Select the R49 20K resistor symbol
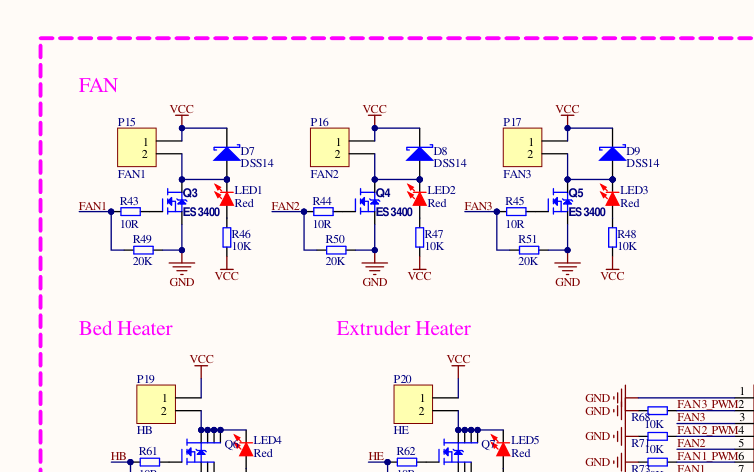754x472 pixels. (x=143, y=250)
